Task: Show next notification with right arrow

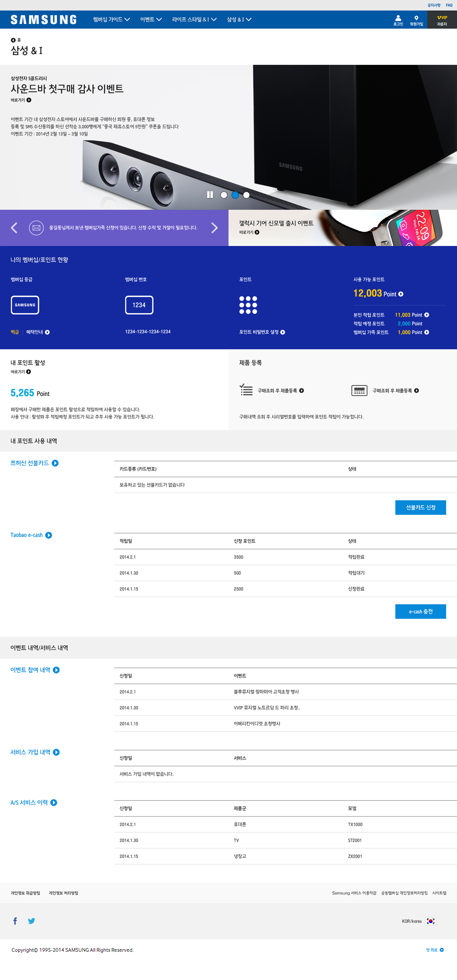Action: 215,228
